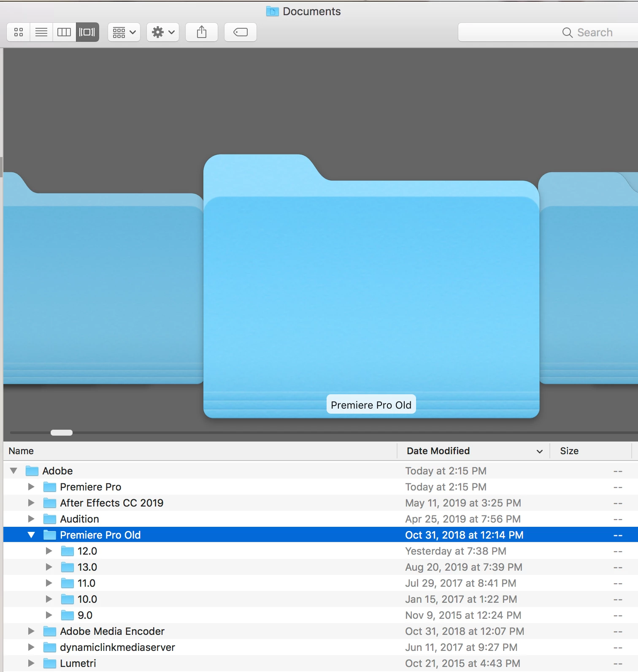Image resolution: width=638 pixels, height=672 pixels.
Task: Sort by the Size column header
Action: tap(591, 451)
